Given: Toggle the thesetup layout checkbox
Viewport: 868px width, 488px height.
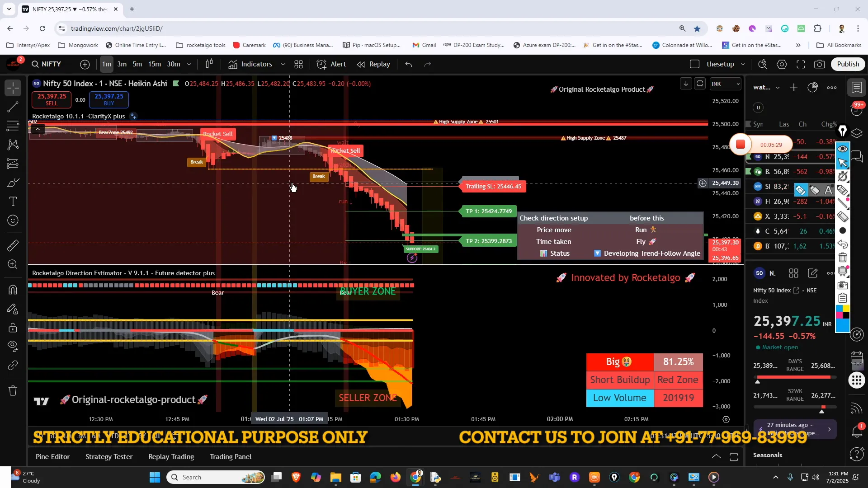Looking at the screenshot, I should click(695, 64).
